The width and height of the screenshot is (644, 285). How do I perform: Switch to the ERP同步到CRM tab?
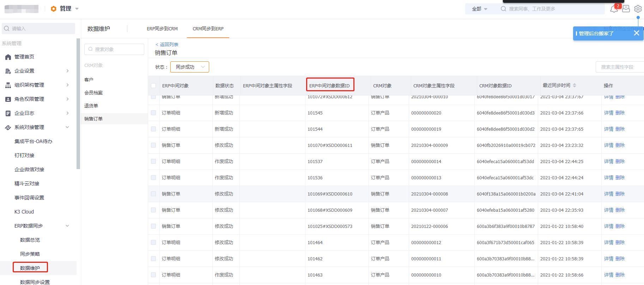[162, 29]
